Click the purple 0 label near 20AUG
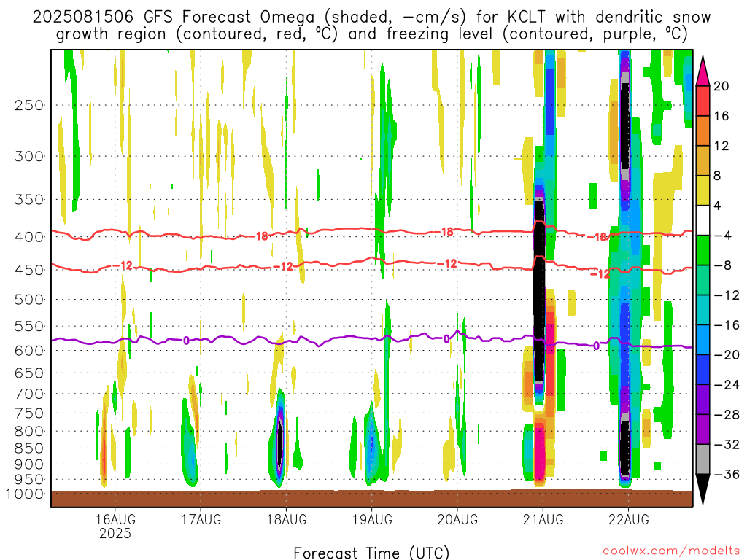Viewport: 747px width, 560px height. pyautogui.click(x=446, y=338)
